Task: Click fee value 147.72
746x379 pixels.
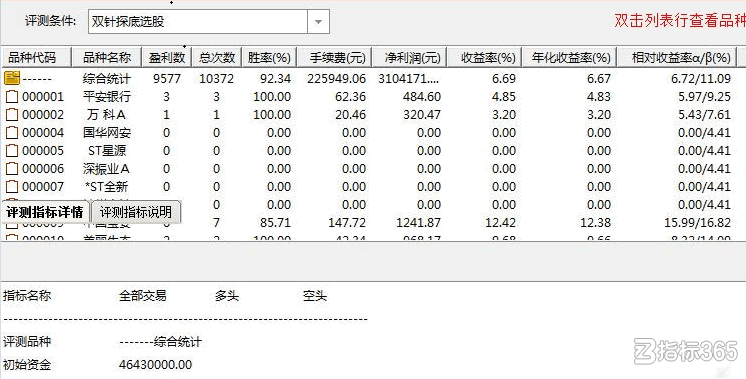Action: tap(347, 223)
